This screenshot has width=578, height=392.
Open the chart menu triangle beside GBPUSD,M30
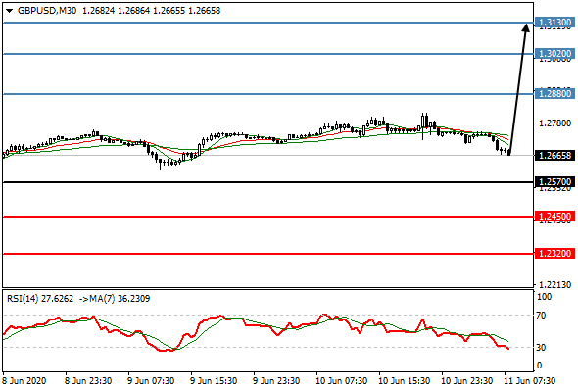(x=9, y=11)
